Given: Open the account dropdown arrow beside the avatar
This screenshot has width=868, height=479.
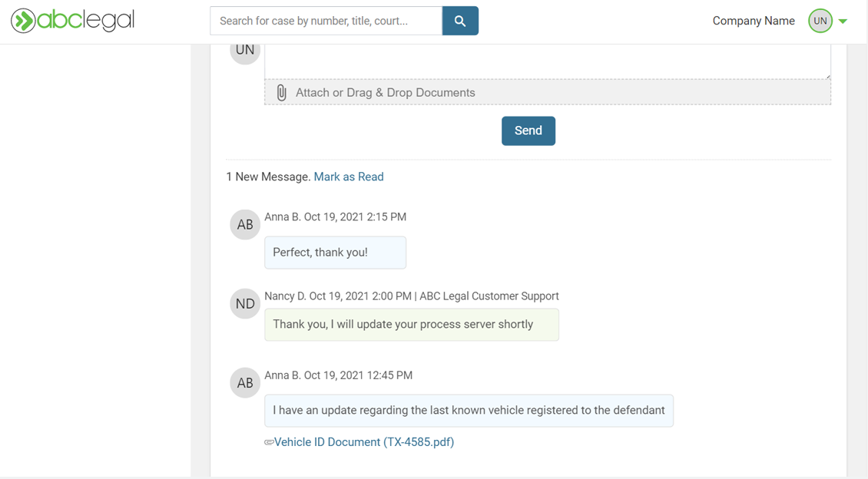Looking at the screenshot, I should pyautogui.click(x=841, y=21).
